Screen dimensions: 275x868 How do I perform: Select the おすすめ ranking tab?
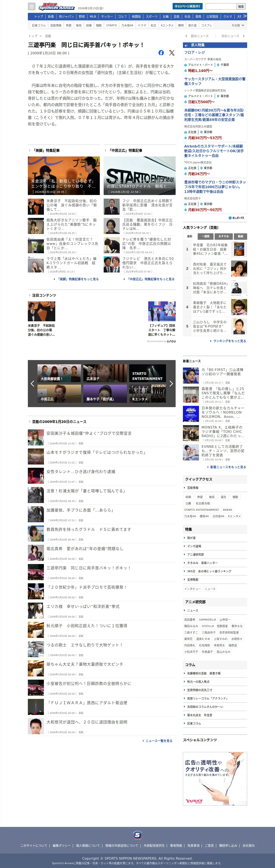coord(224,236)
